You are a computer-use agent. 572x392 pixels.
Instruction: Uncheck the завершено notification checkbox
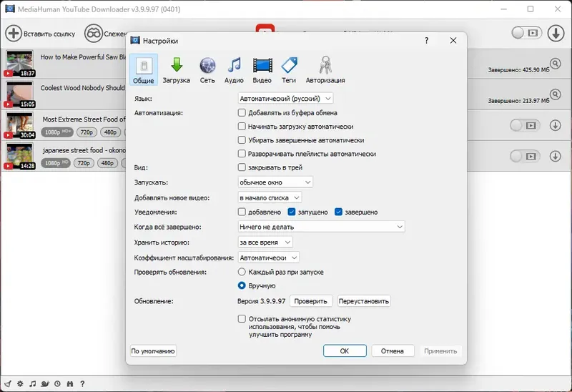[x=338, y=212]
